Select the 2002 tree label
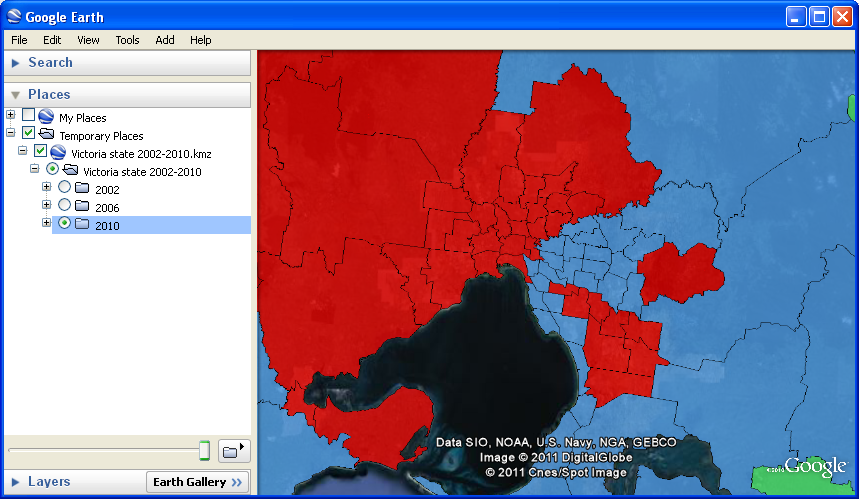The width and height of the screenshot is (859, 499). pyautogui.click(x=107, y=190)
